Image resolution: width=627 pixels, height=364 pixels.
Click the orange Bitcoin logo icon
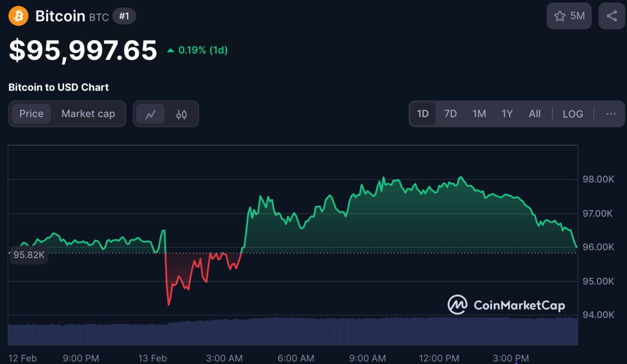pyautogui.click(x=18, y=16)
